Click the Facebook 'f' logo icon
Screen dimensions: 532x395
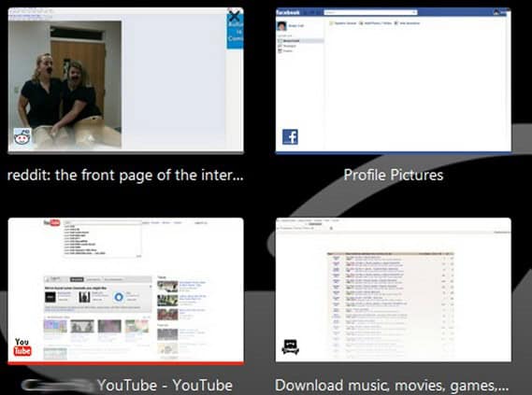coord(290,137)
